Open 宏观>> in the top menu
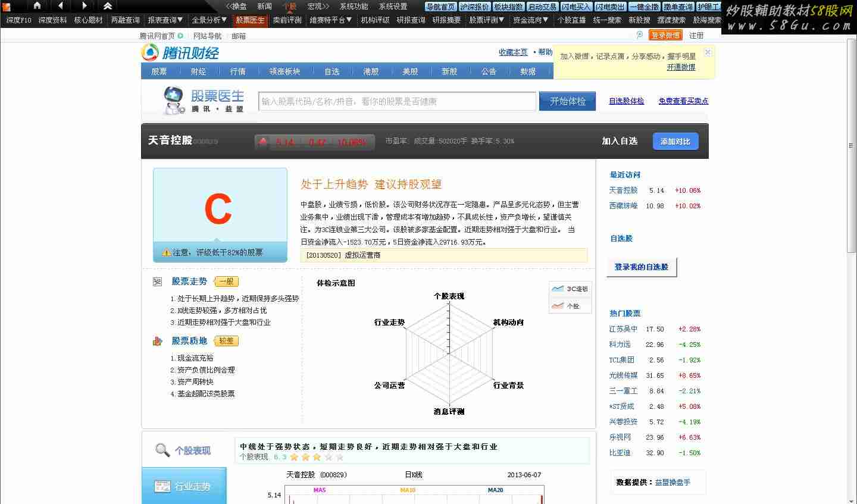 point(318,6)
